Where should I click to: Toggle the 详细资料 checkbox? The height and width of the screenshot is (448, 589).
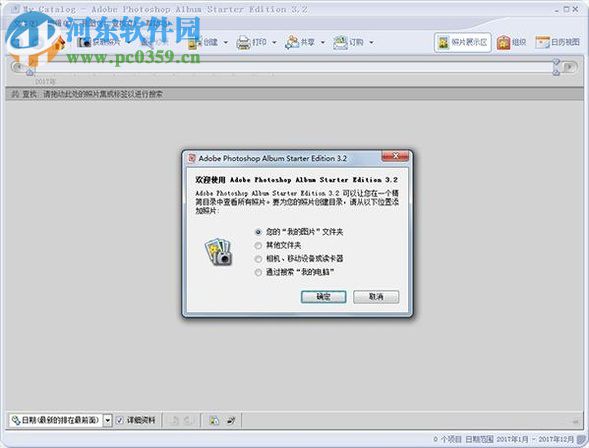pos(119,420)
